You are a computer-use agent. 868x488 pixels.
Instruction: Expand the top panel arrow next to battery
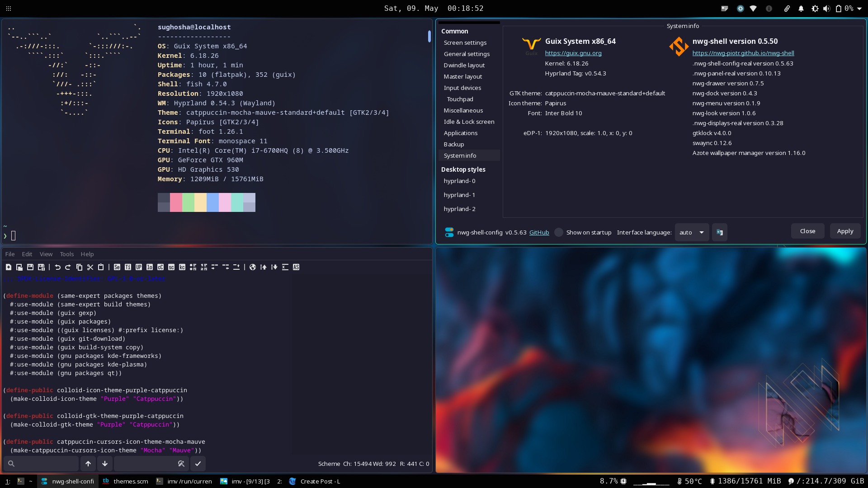[x=859, y=9]
